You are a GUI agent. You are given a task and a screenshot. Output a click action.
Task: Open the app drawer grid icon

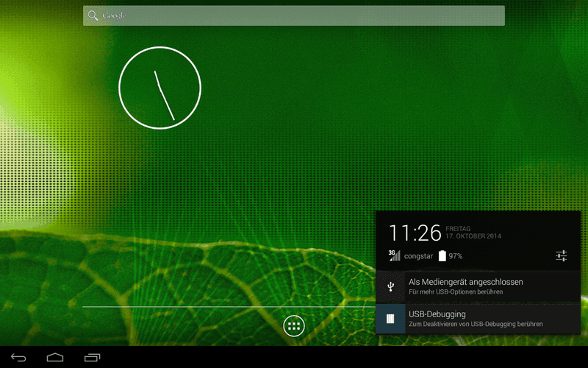click(293, 326)
